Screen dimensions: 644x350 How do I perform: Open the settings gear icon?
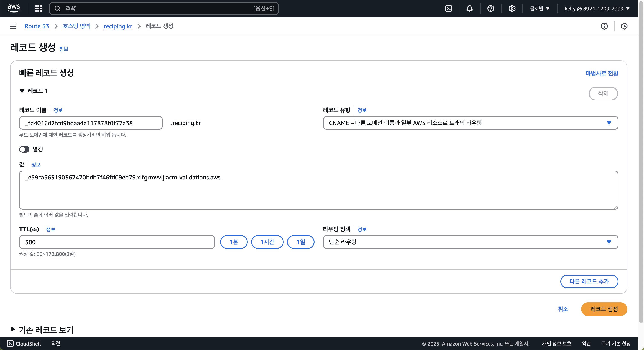pyautogui.click(x=512, y=9)
